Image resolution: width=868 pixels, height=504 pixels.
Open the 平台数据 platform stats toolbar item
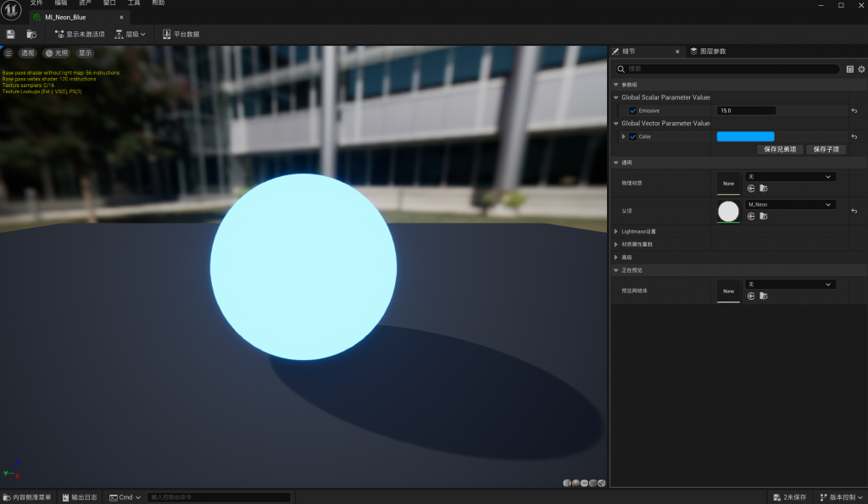click(181, 34)
